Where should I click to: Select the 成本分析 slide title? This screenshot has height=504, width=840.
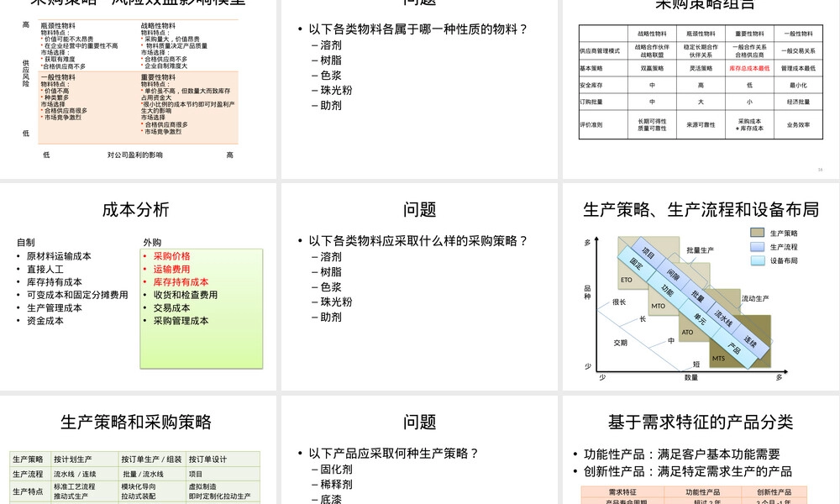(135, 209)
